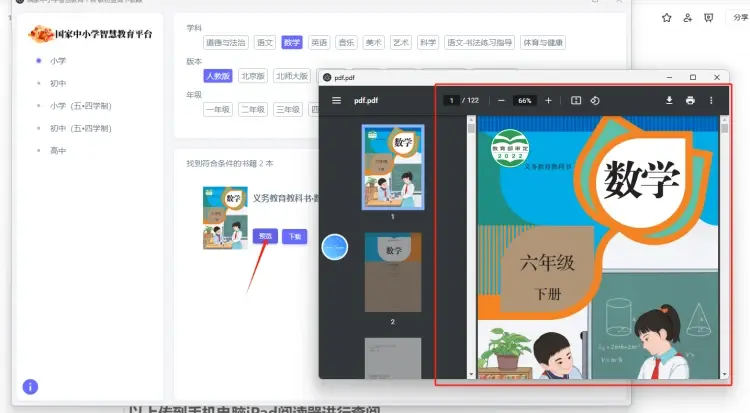Select 小学（五•四学制）in the sidebar
The height and width of the screenshot is (413, 750).
pos(80,106)
